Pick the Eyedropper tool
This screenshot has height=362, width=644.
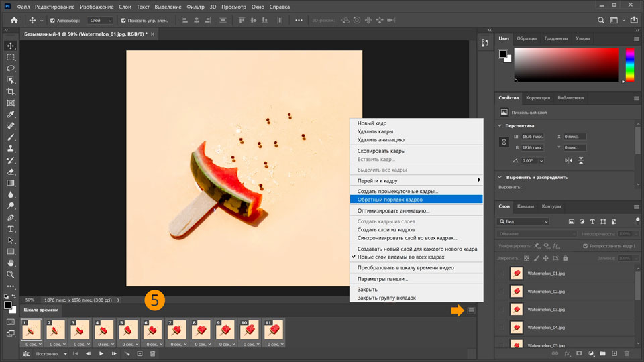click(x=11, y=114)
